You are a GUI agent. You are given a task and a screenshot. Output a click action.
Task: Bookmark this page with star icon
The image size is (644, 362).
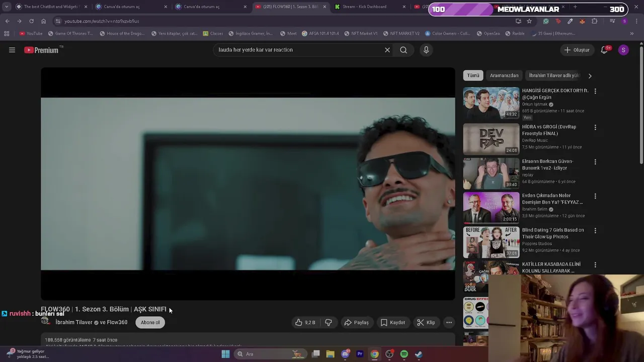tap(529, 21)
